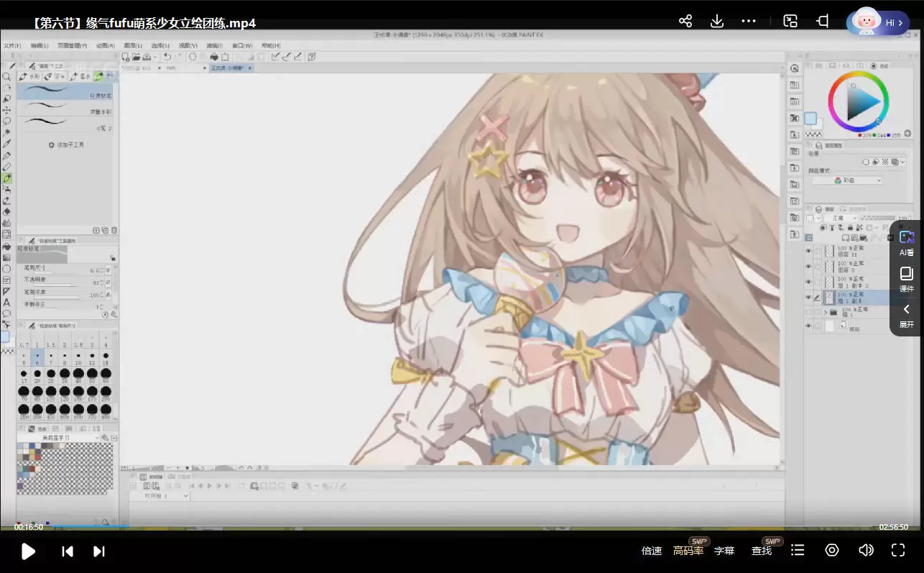Image resolution: width=924 pixels, height=573 pixels.
Task: Select the circle figure tool
Action: 6,269
